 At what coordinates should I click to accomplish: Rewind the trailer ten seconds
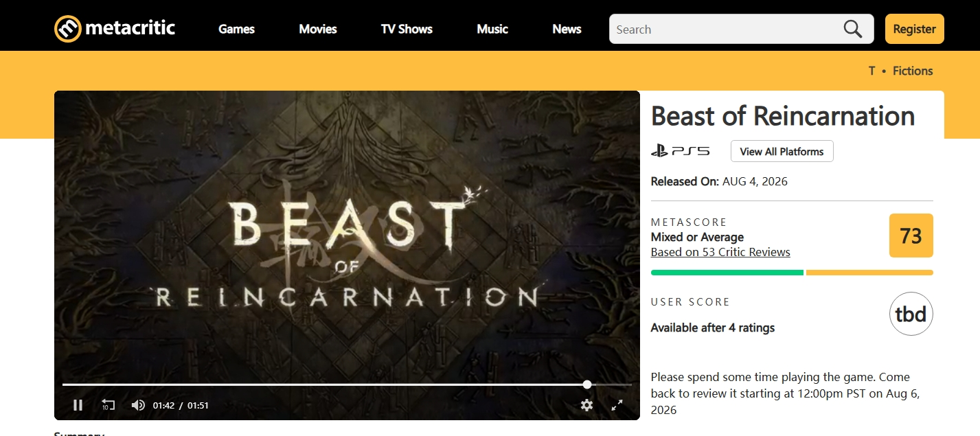[108, 405]
